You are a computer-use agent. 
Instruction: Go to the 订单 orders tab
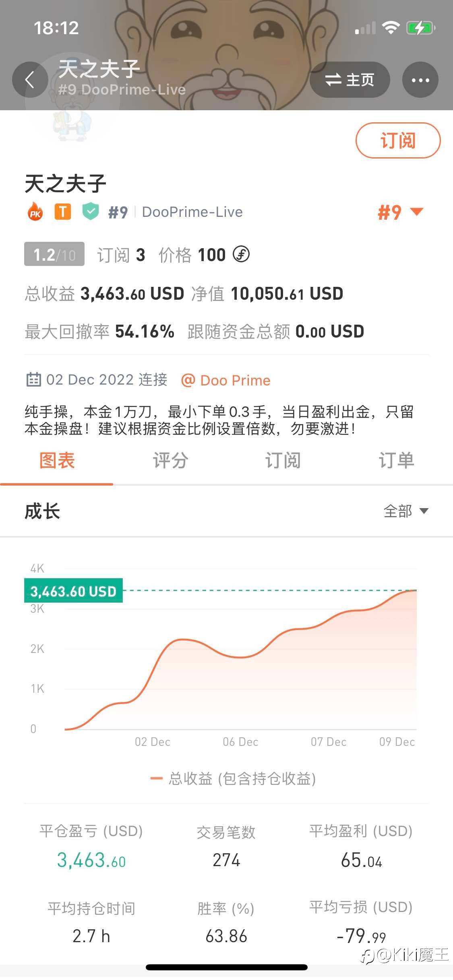click(x=396, y=461)
